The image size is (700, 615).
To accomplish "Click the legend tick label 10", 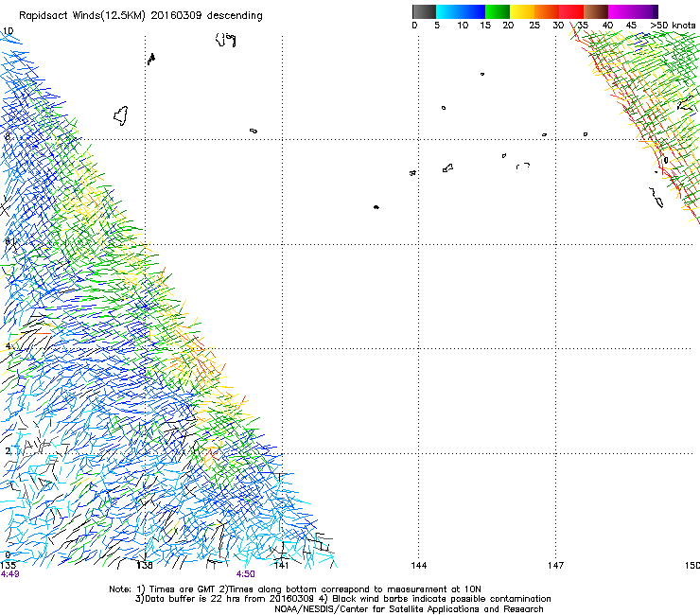I will [463, 26].
